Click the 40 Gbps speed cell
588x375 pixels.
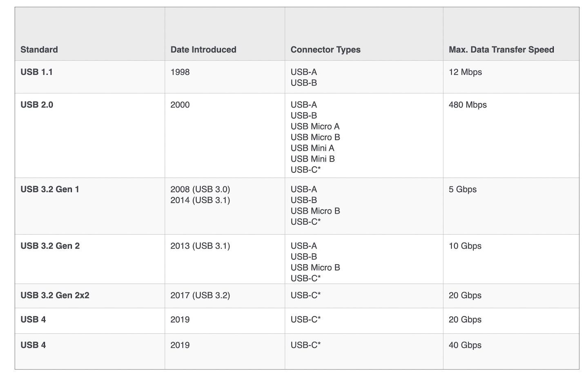coord(465,345)
